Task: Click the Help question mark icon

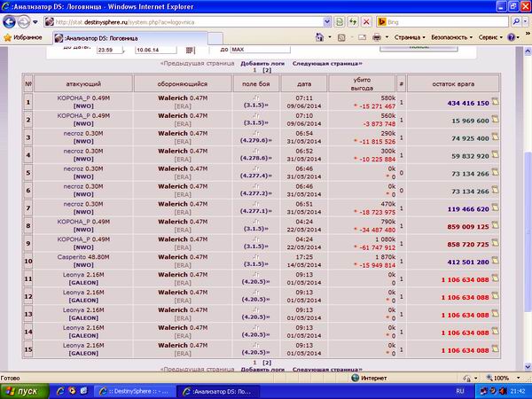Action: click(512, 37)
